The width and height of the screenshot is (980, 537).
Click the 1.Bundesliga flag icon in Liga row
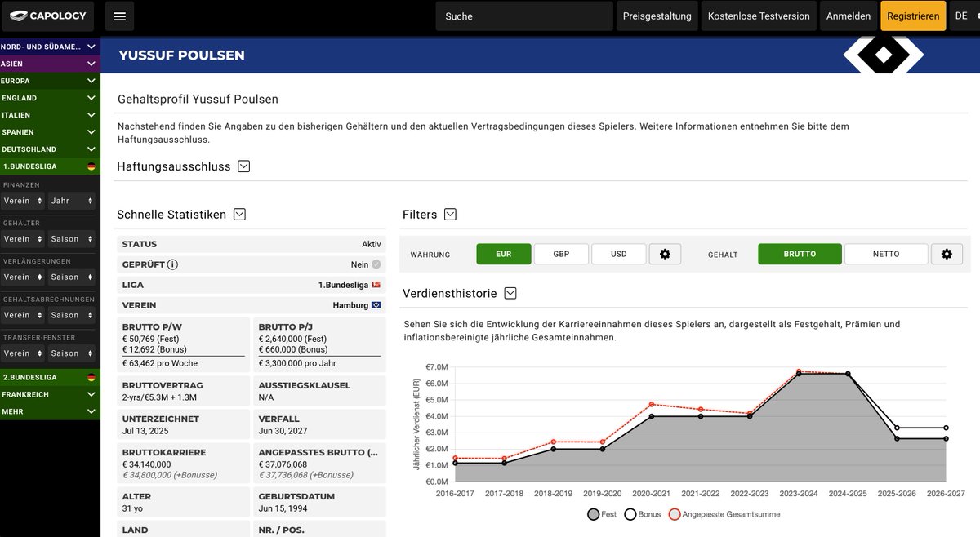pos(376,285)
